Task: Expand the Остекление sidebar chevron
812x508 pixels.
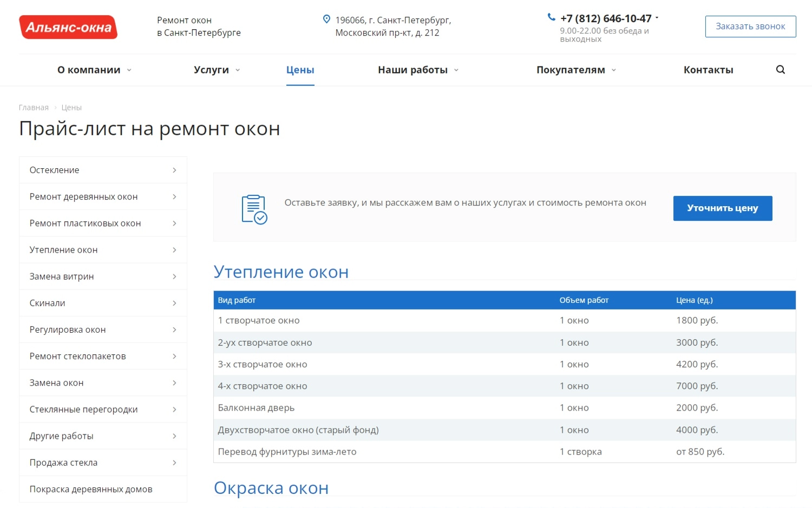Action: tap(174, 170)
